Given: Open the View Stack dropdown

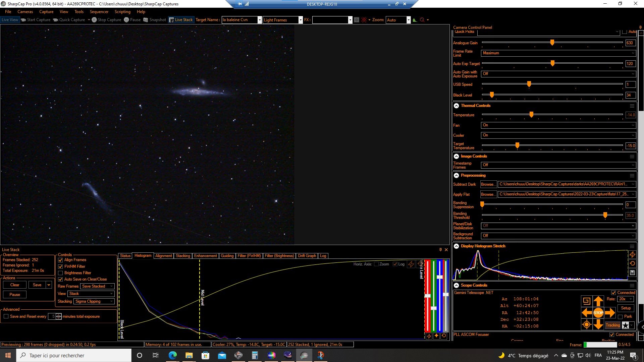Looking at the screenshot, I should [x=91, y=294].
